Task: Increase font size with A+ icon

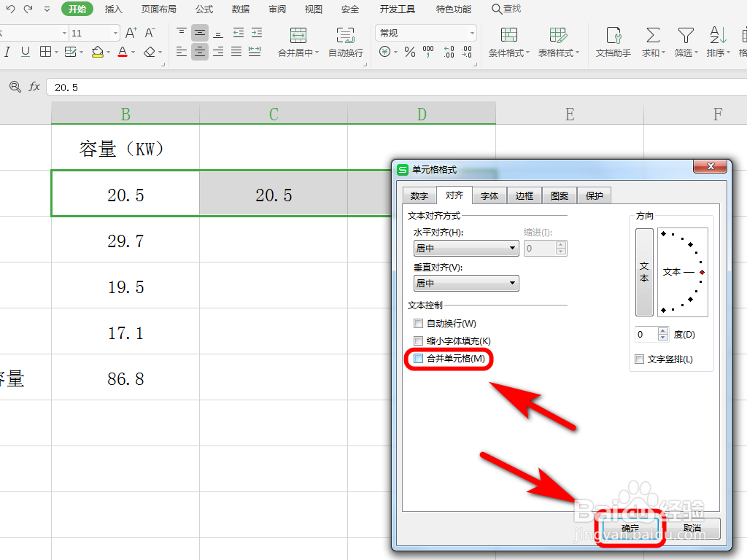Action: pos(131,33)
